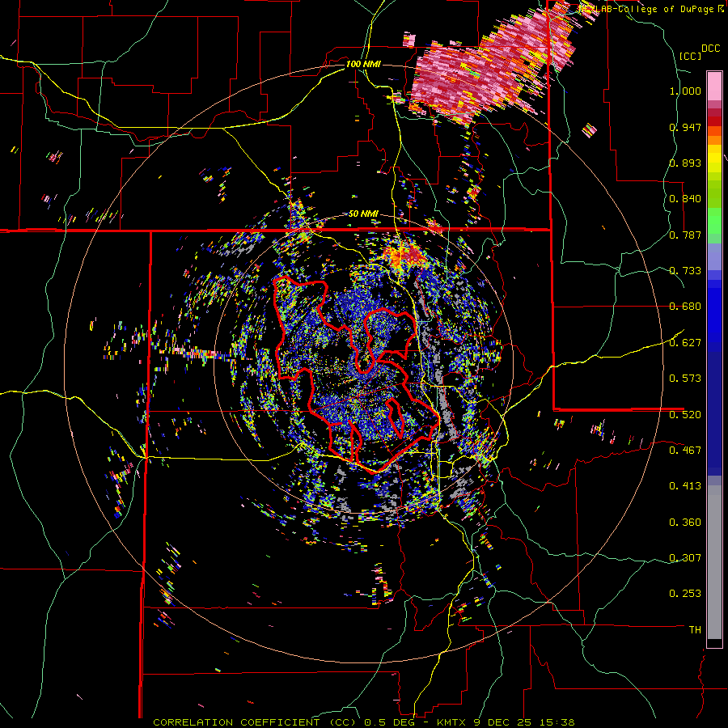Click the "0.840" color scale label
This screenshot has width=728, height=728.
685,199
